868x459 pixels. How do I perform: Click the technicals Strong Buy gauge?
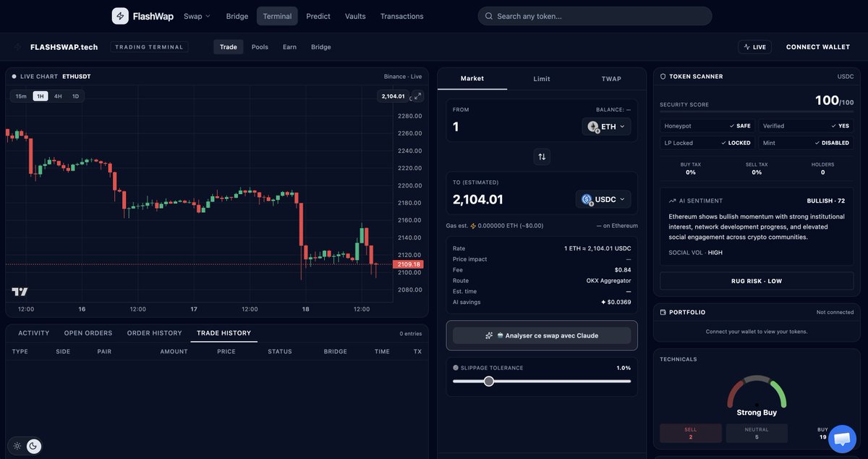click(x=757, y=394)
